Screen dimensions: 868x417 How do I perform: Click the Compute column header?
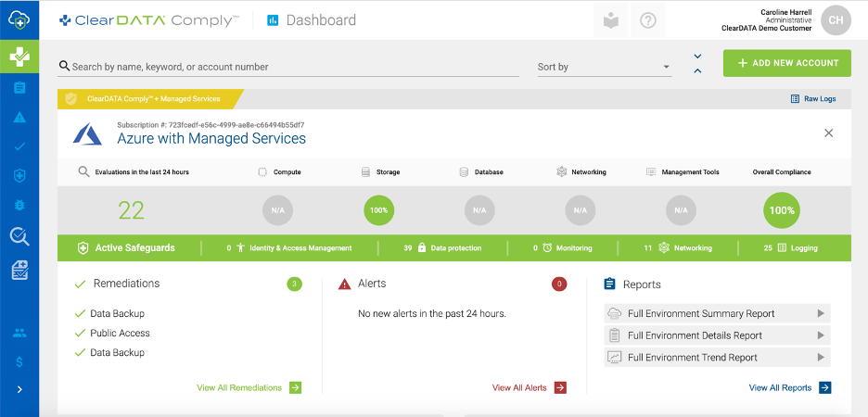(x=279, y=172)
